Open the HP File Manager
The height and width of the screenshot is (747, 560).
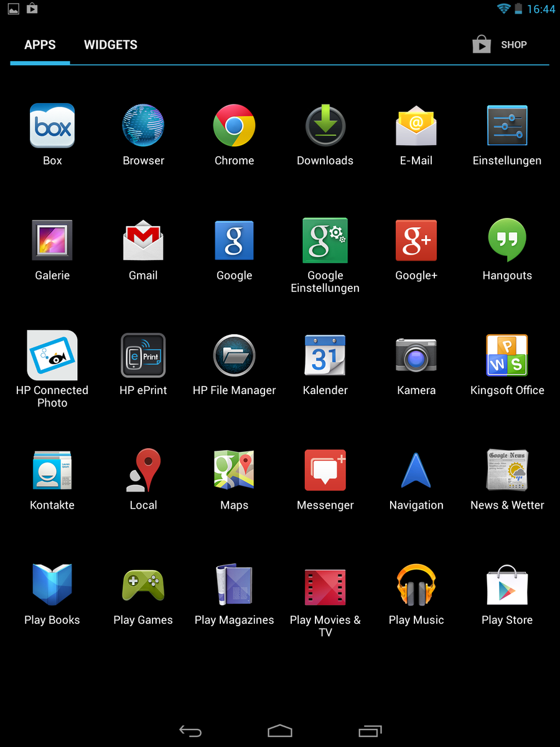234,355
